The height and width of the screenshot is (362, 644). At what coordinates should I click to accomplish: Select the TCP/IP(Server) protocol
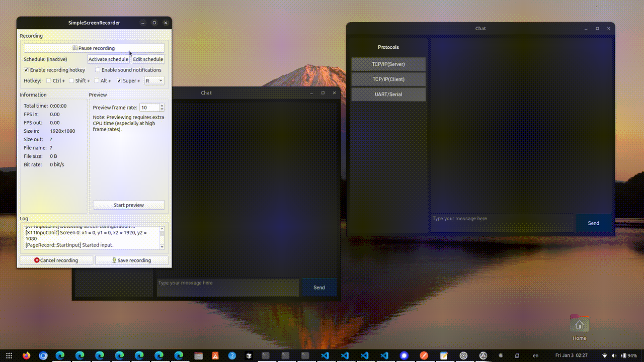click(x=388, y=64)
